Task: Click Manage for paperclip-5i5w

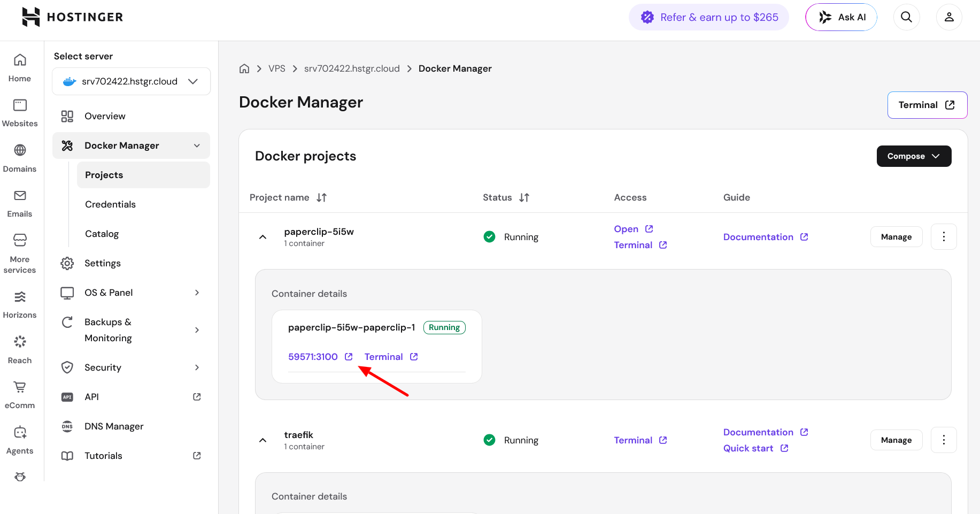Action: [x=896, y=237]
